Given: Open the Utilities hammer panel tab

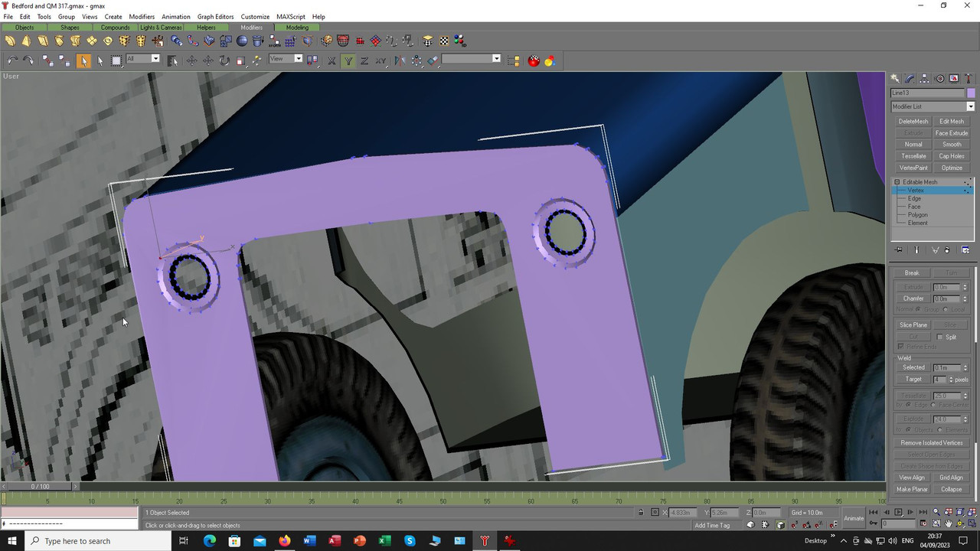Looking at the screenshot, I should (969, 78).
